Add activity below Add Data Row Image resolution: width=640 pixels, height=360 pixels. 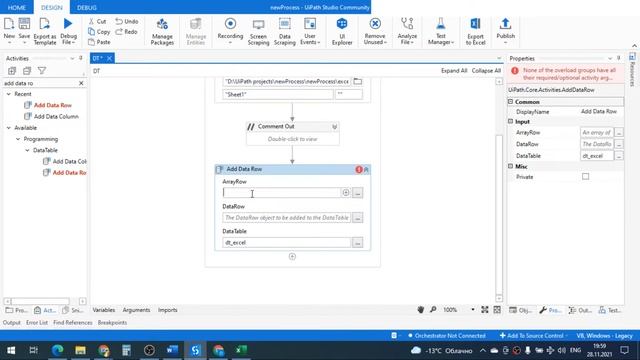point(292,256)
